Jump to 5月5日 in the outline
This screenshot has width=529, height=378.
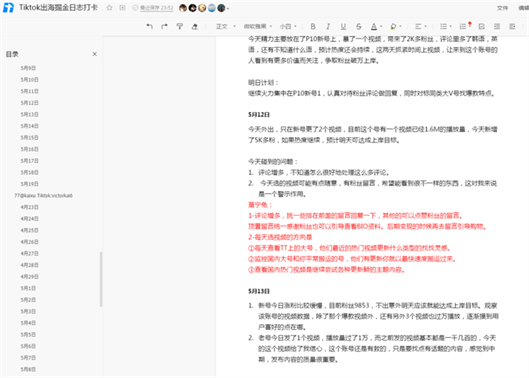coord(28,335)
